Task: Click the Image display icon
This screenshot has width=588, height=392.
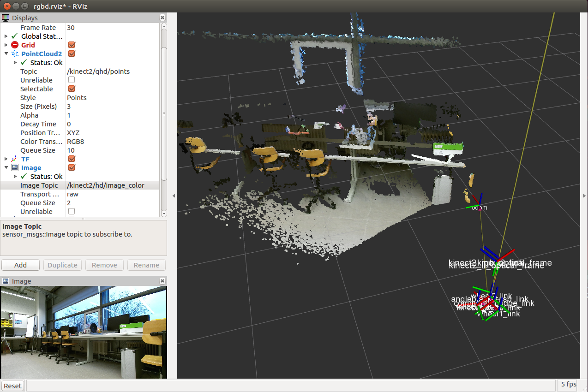Action: [x=15, y=168]
